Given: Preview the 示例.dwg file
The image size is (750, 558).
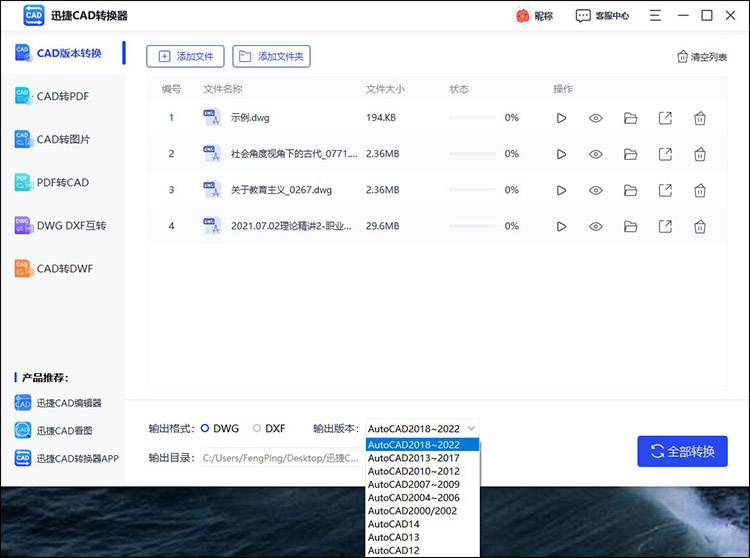Looking at the screenshot, I should coord(596,118).
